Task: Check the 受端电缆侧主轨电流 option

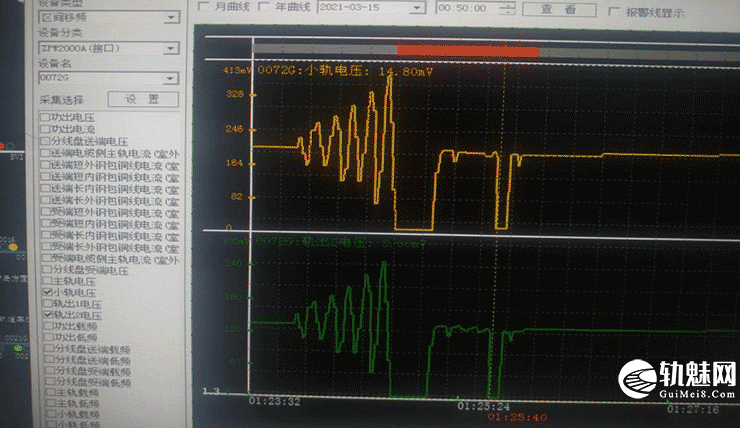Action: tap(46, 258)
